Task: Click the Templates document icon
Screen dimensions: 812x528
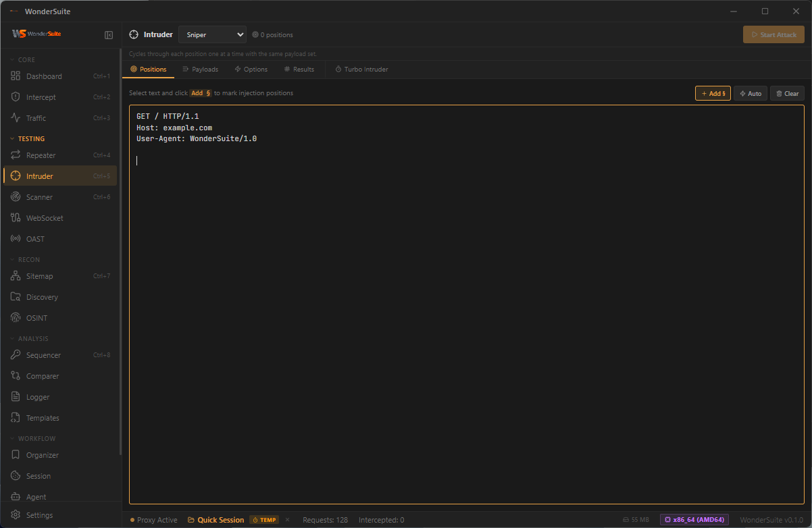Action: pos(16,418)
